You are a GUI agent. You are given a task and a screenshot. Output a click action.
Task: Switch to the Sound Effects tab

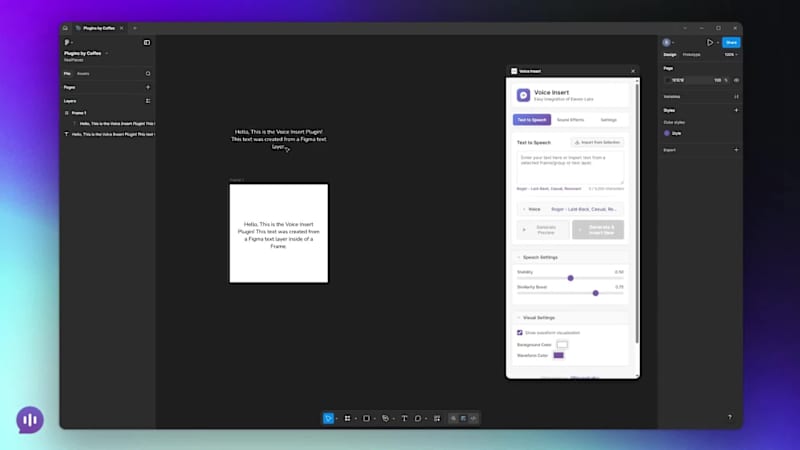pos(570,120)
